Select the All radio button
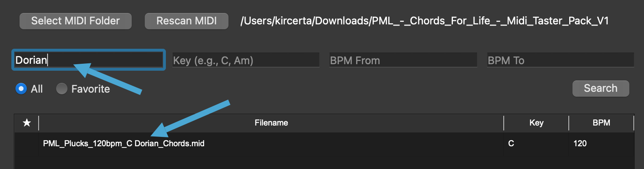The image size is (644, 169). [21, 89]
